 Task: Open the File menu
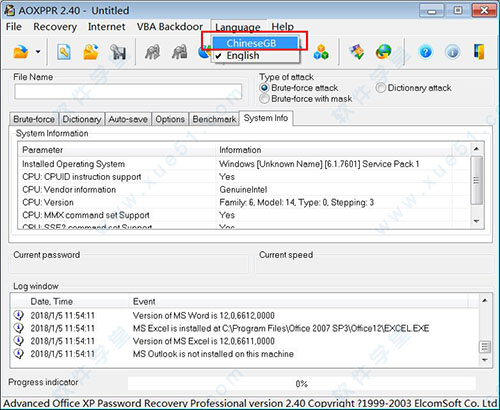click(x=14, y=27)
